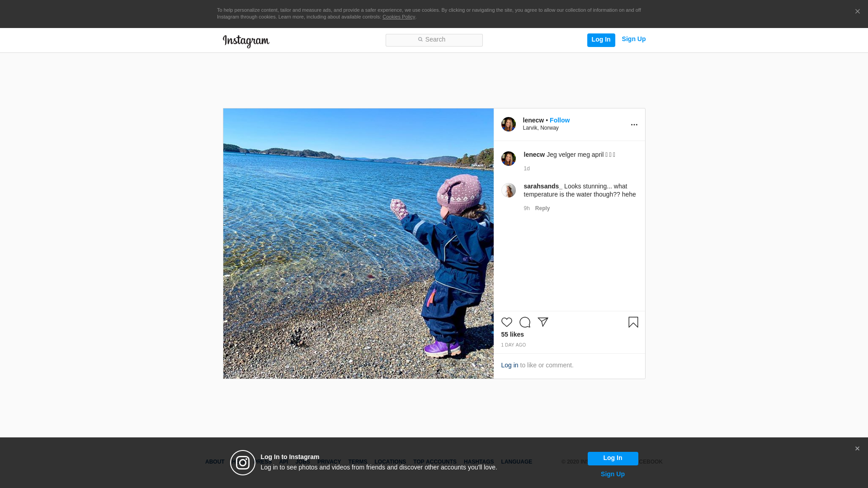Open the PRIVACY footer link
The height and width of the screenshot is (488, 868).
tap(329, 462)
